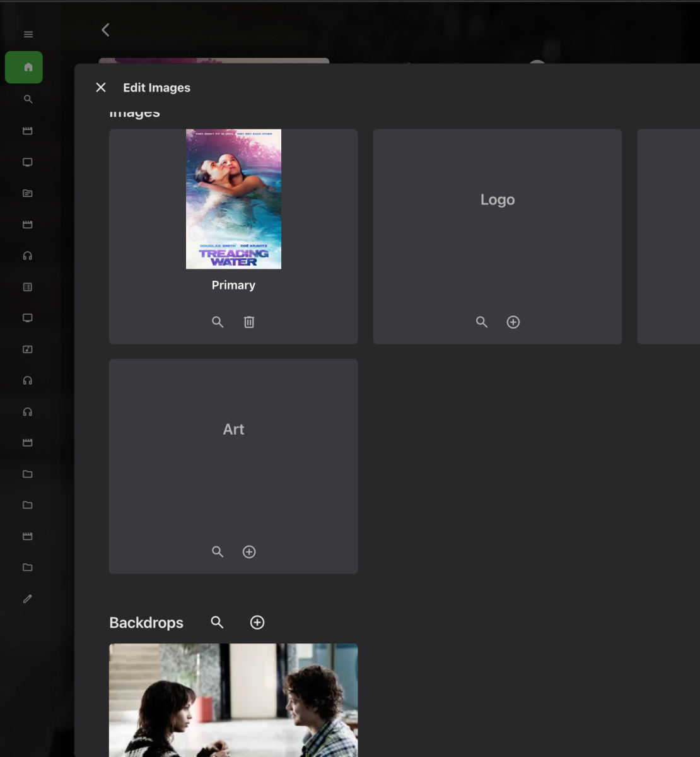Viewport: 700px width, 757px height.
Task: Open the hamburger menu in the sidebar
Action: 28,34
